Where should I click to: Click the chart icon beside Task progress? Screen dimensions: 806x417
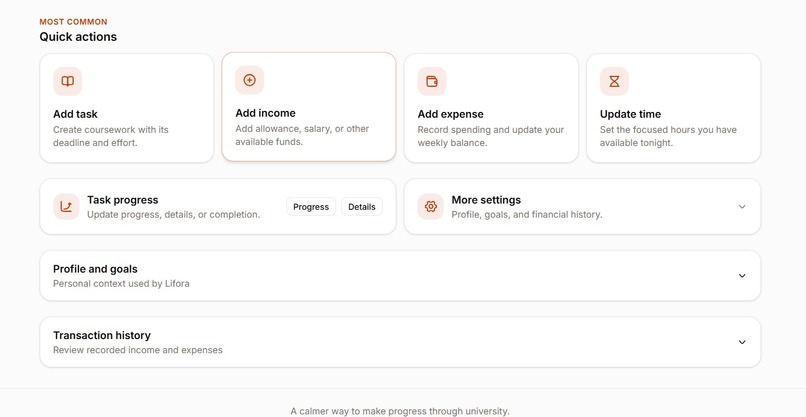pyautogui.click(x=66, y=207)
